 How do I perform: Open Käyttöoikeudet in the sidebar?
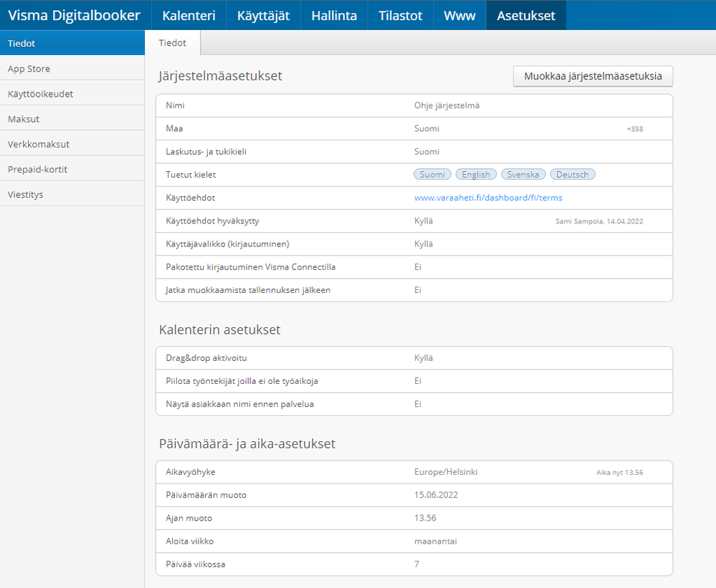(x=72, y=94)
